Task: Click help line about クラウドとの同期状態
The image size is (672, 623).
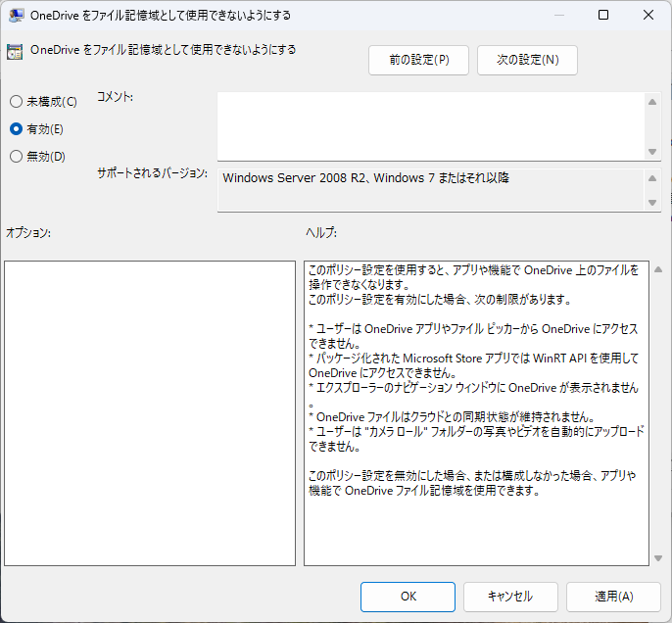Action: 452,417
